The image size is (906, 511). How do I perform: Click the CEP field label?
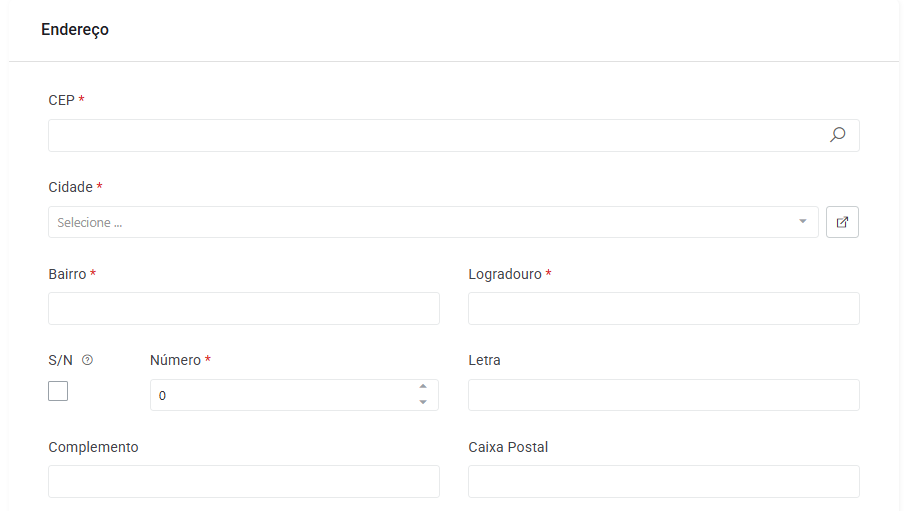[x=61, y=101]
